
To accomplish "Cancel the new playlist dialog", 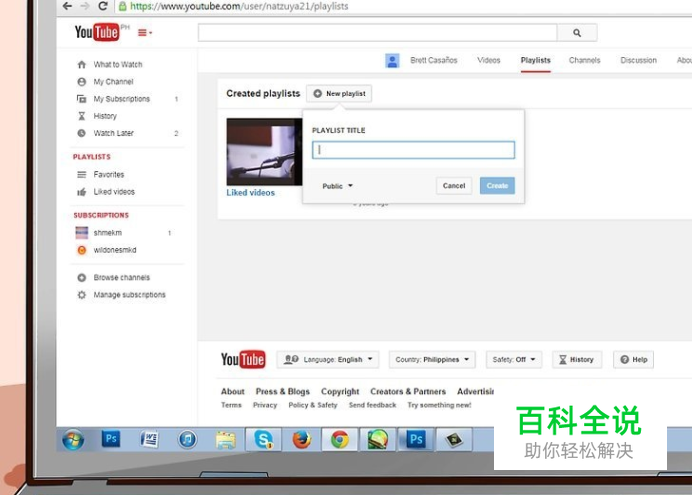I will point(454,186).
